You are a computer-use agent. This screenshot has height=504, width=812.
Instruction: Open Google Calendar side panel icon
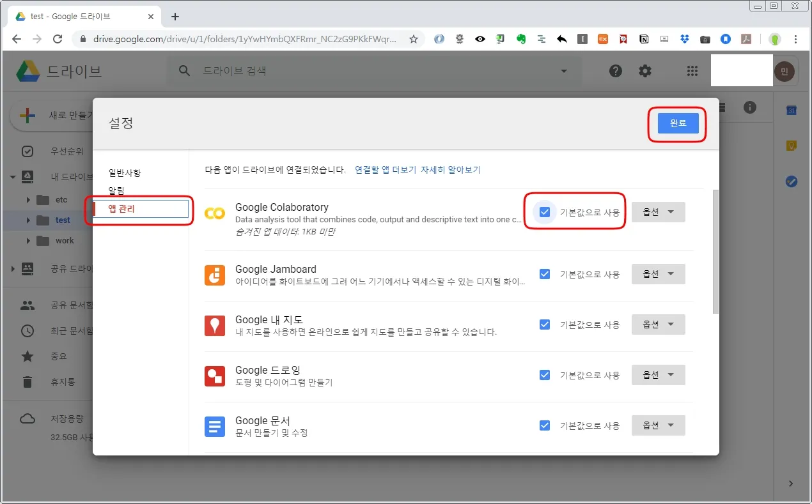tap(792, 111)
